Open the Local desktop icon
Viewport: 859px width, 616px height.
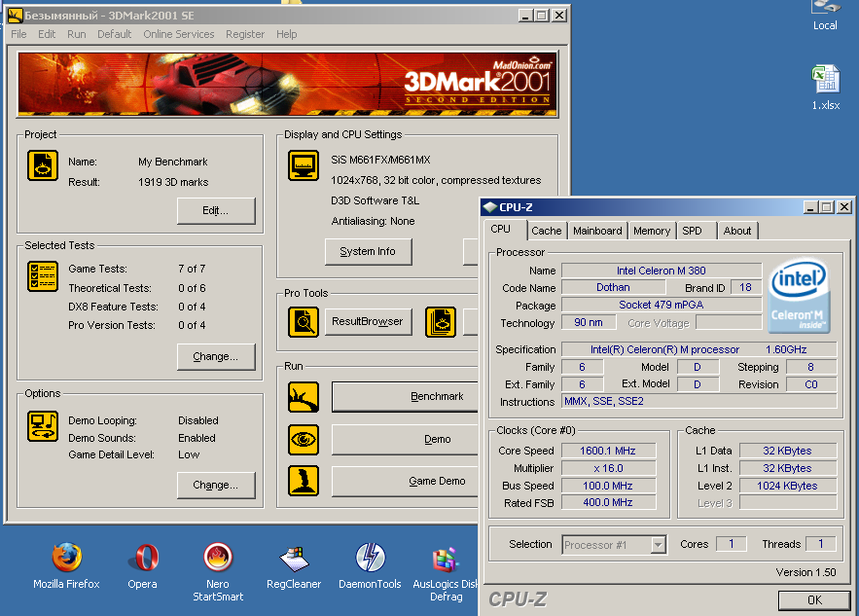pos(825,16)
